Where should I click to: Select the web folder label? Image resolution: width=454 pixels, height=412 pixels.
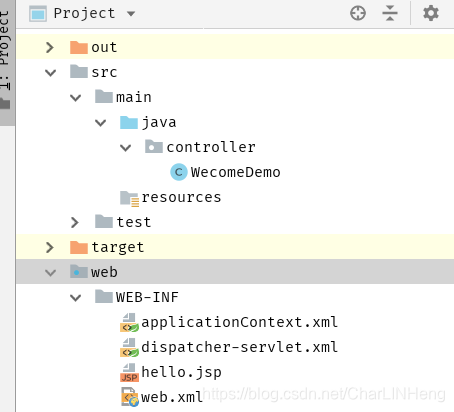[x=104, y=272]
